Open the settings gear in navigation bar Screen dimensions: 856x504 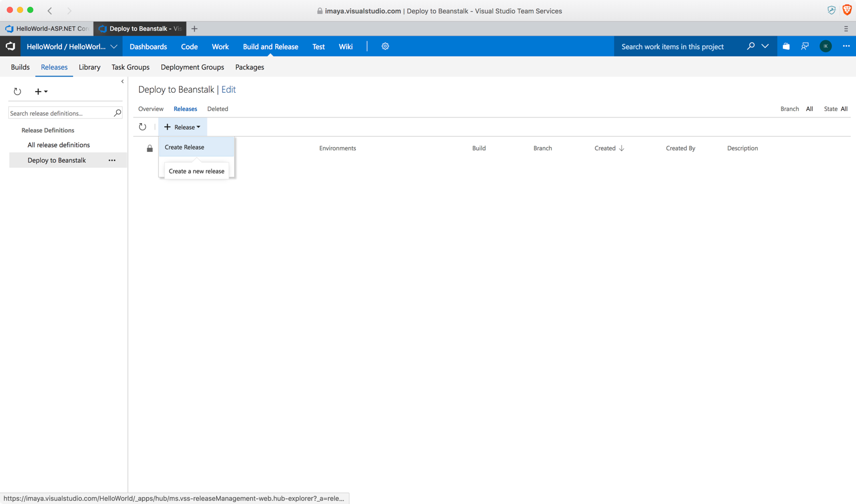click(385, 46)
